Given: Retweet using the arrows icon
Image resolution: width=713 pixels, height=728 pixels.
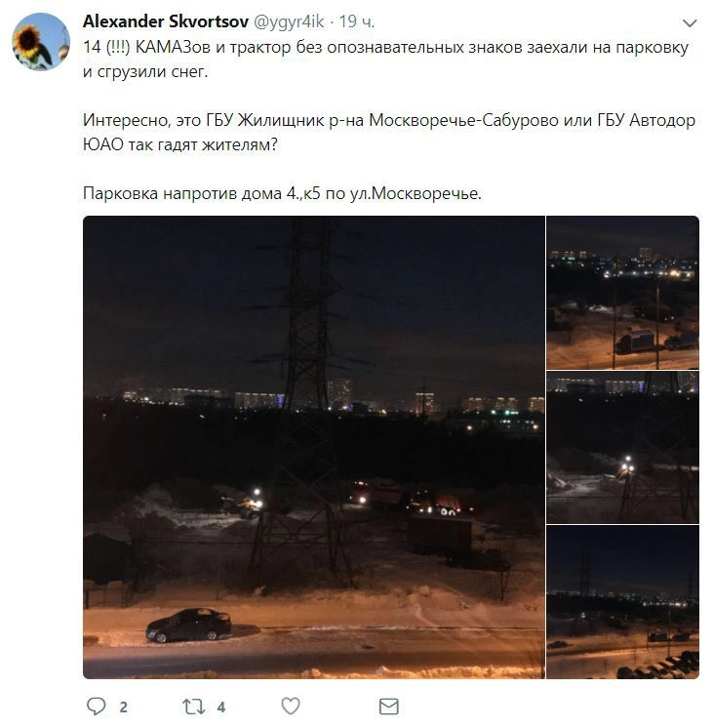Looking at the screenshot, I should click(193, 707).
